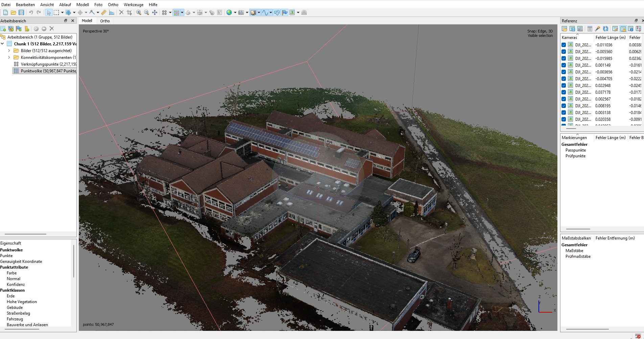Open the Werkzeuge menu
The width and height of the screenshot is (644, 339).
point(133,5)
